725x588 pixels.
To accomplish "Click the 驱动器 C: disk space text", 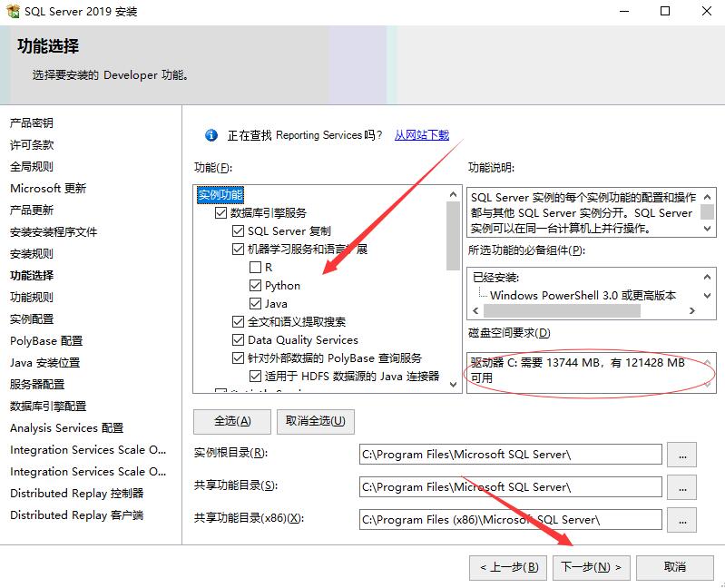I will click(577, 370).
